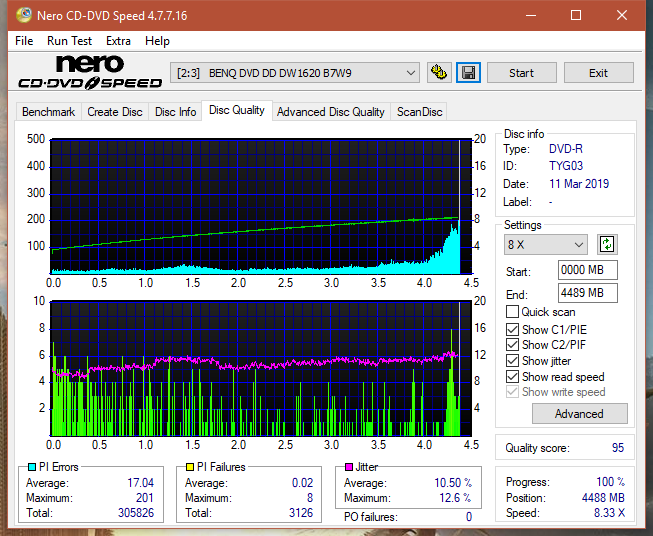Click the save floppy disk icon
The height and width of the screenshot is (536, 653).
(x=469, y=73)
